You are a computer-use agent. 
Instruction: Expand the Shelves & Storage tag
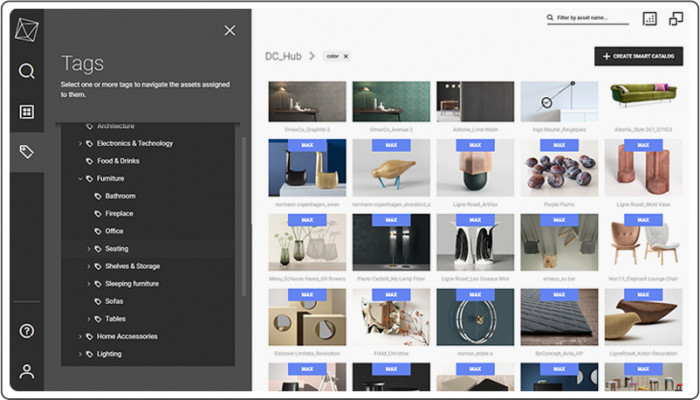88,266
